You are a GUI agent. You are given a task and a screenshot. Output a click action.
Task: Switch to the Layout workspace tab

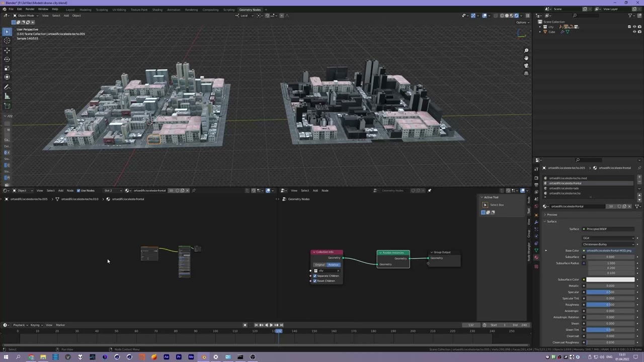point(70,10)
